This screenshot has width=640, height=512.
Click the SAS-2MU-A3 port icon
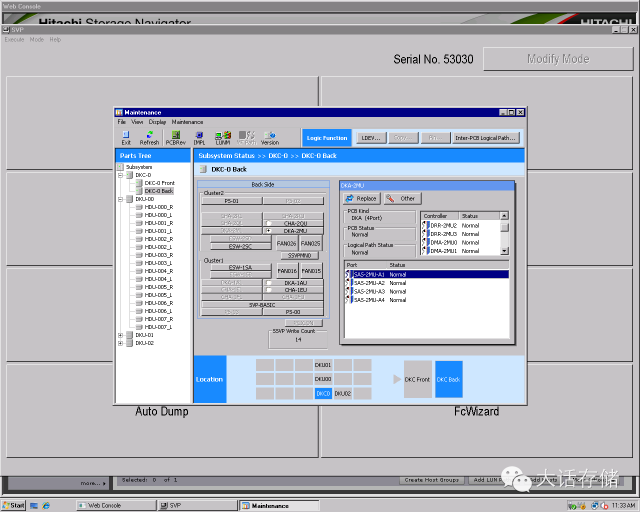point(349,292)
